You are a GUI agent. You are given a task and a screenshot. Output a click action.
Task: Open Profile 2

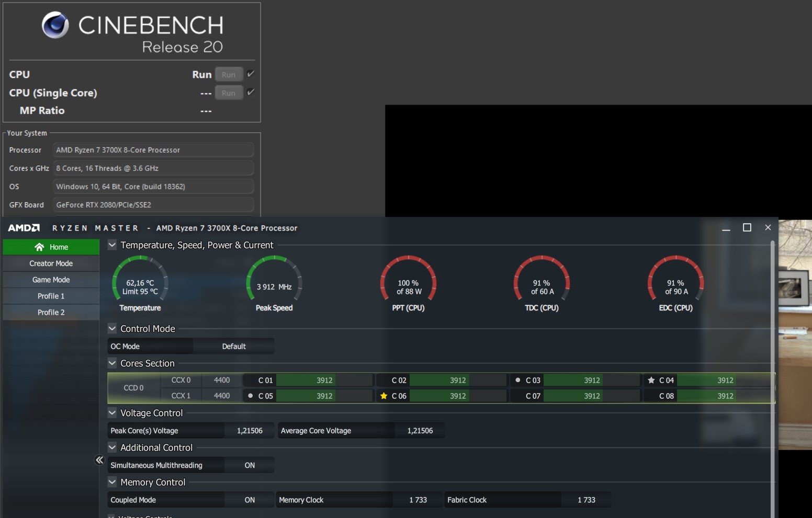click(51, 312)
